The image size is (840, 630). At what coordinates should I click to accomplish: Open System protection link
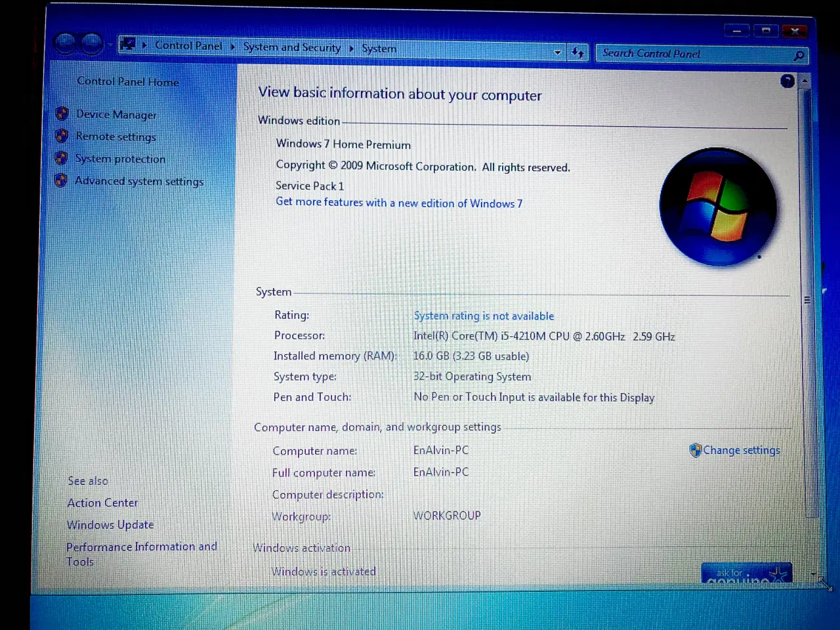click(120, 159)
